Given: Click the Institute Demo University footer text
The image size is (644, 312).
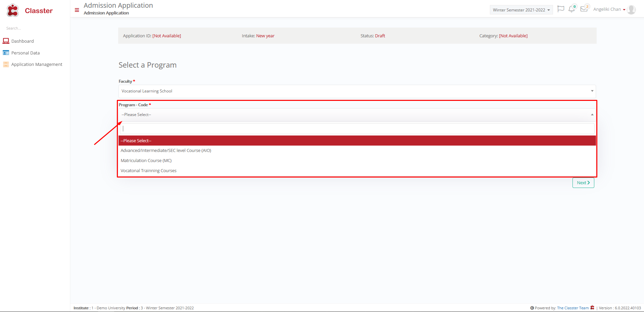Looking at the screenshot, I should [99, 308].
